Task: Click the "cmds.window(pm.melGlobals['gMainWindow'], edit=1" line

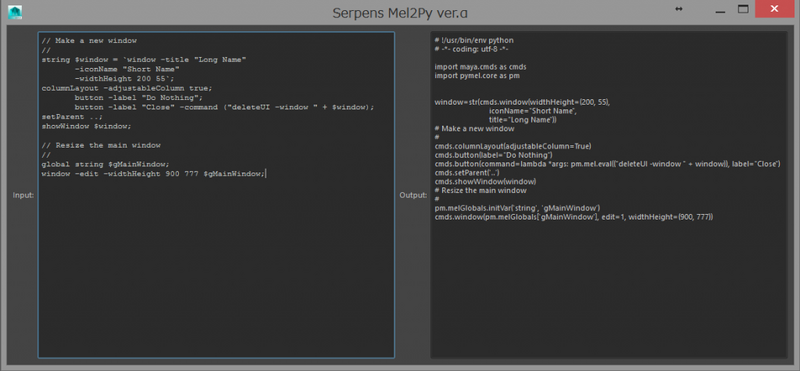Action: click(574, 217)
